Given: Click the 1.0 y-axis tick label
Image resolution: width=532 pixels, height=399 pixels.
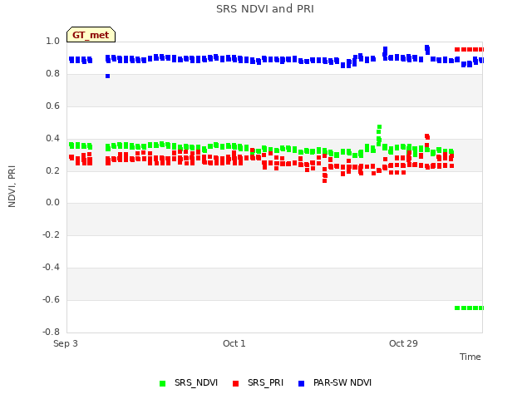Looking at the screenshot, I should tap(52, 42).
